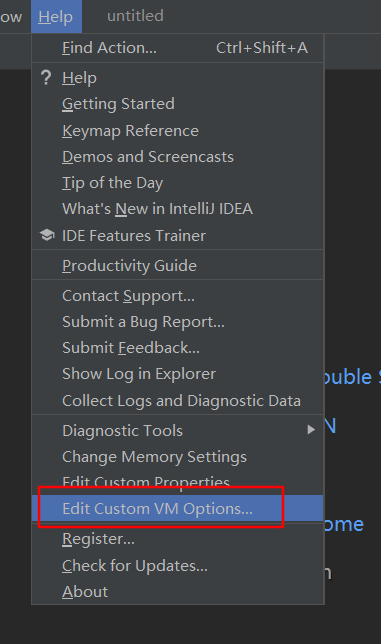Select Submit Feedback entry
Viewport: 381px width, 644px height.
(x=178, y=348)
